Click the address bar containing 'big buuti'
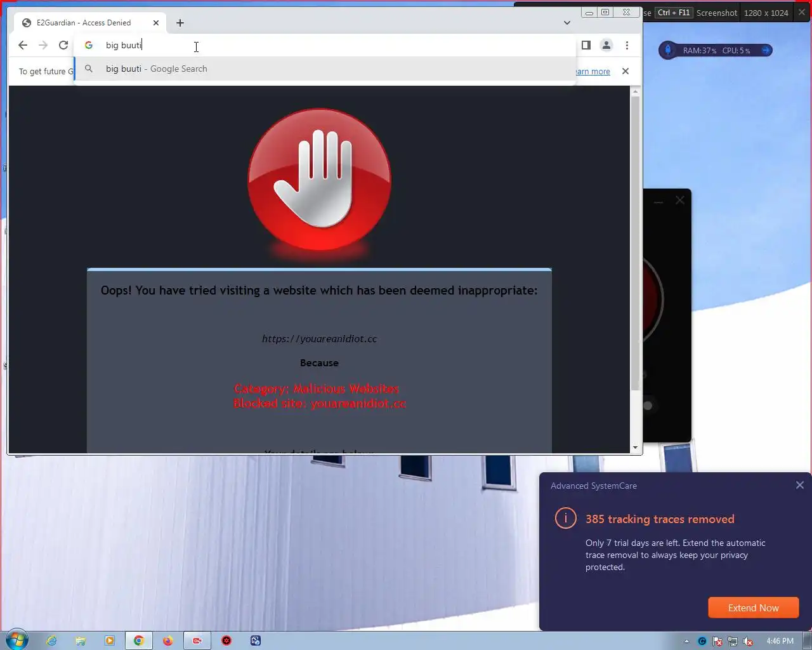This screenshot has width=812, height=650. pos(325,45)
